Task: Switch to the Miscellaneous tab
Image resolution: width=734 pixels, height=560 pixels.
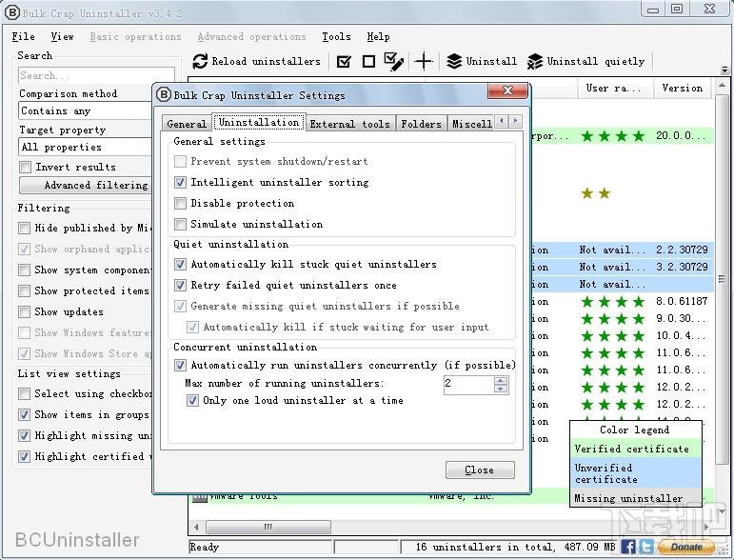Action: (471, 124)
